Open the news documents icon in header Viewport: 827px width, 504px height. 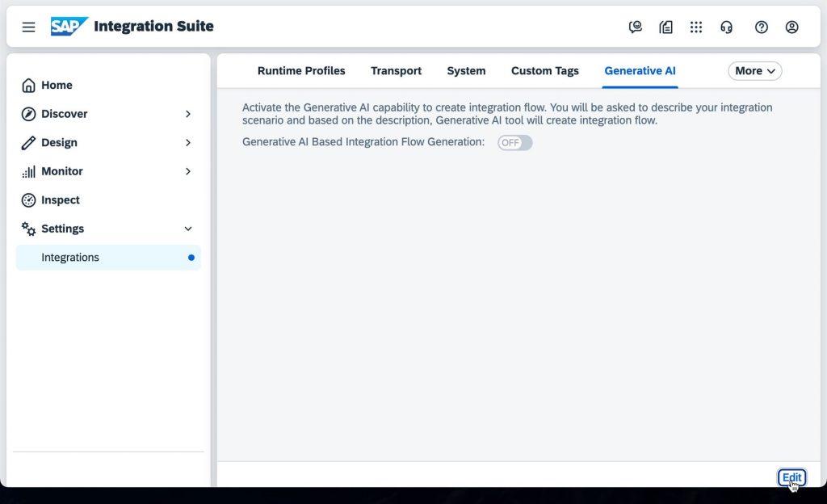tap(665, 27)
